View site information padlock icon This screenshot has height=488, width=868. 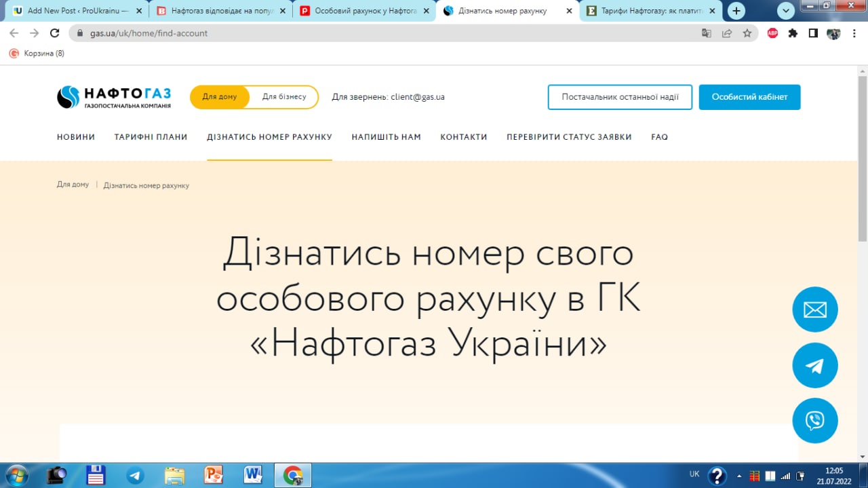pyautogui.click(x=80, y=33)
